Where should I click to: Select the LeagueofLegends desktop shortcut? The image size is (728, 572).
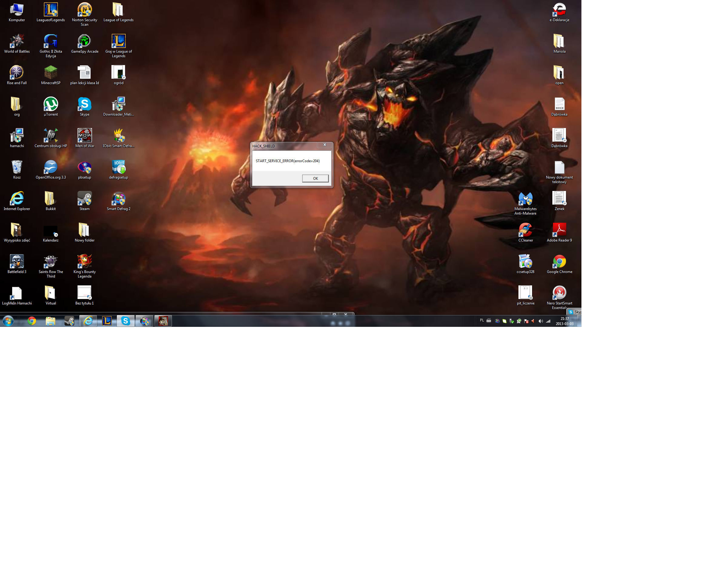pyautogui.click(x=51, y=12)
